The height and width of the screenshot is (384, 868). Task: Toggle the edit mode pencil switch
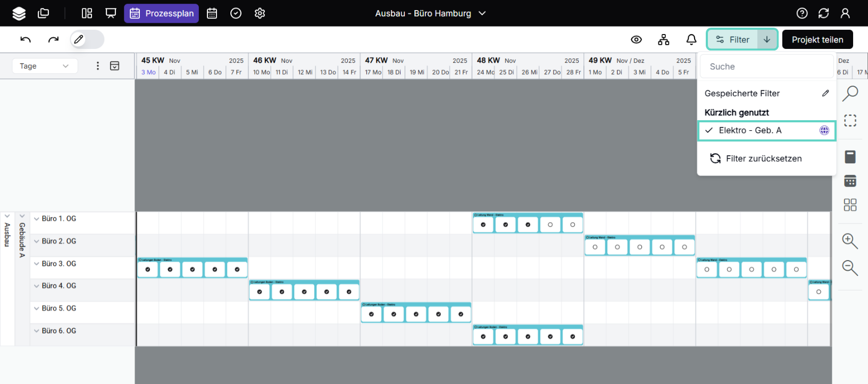point(87,39)
